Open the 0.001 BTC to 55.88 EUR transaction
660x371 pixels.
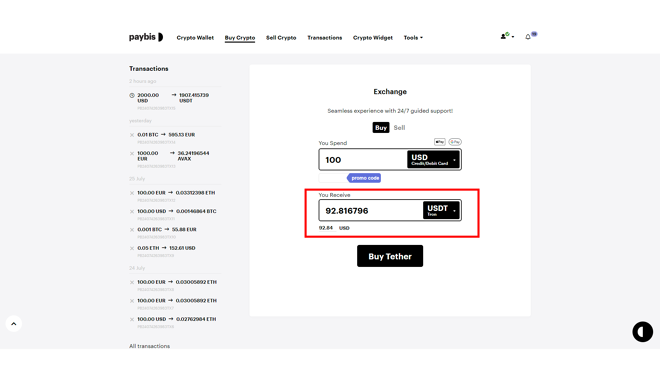(x=175, y=233)
